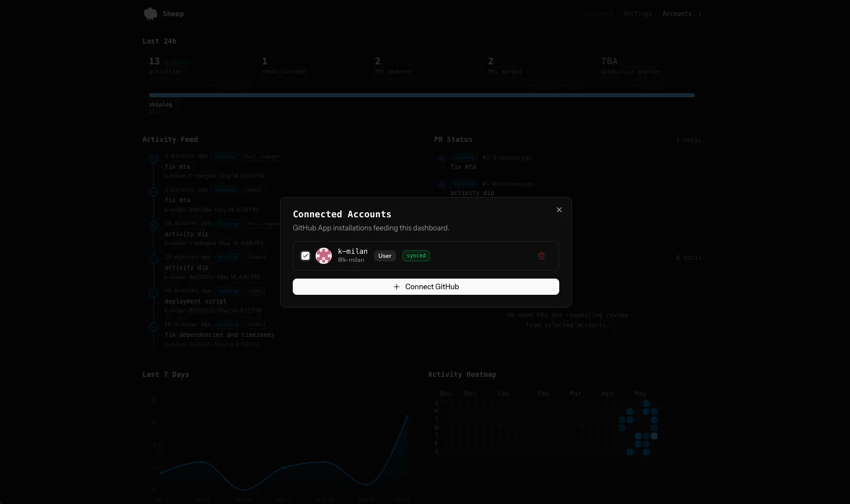Click the @k-milan handle text
The image size is (850, 504).
tap(351, 260)
